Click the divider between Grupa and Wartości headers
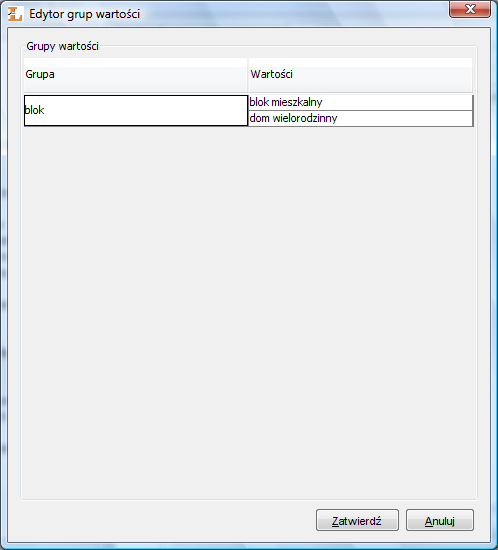 [x=248, y=75]
